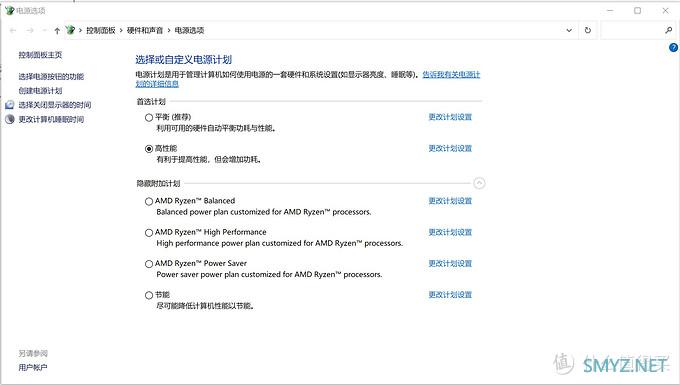Go forward using the forward arrow
This screenshot has width=680, height=385.
30,30
